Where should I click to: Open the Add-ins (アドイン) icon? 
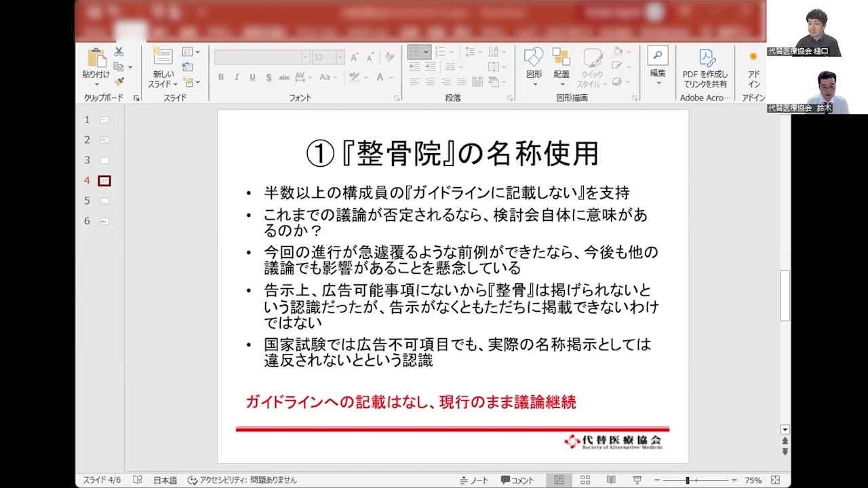coord(753,58)
